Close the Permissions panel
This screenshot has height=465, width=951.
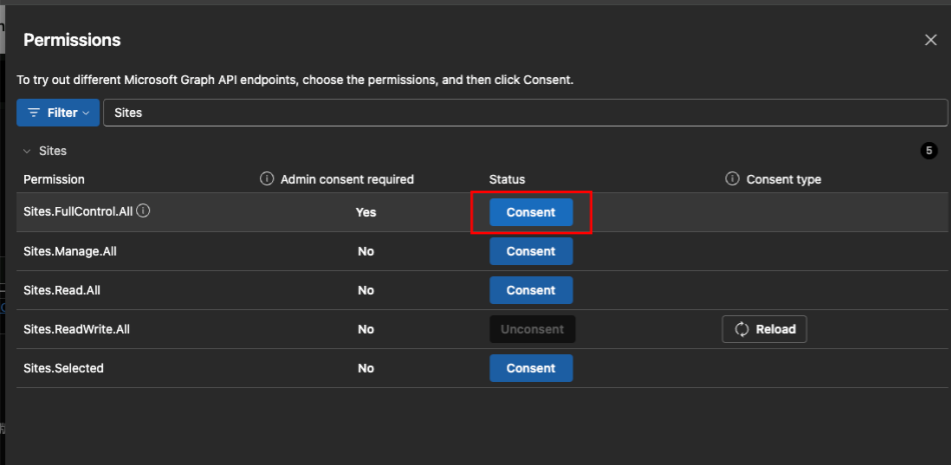coord(930,40)
